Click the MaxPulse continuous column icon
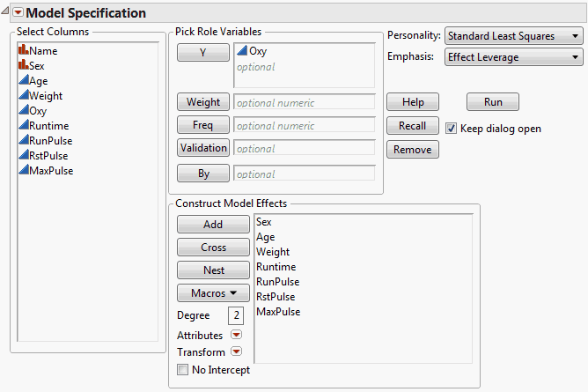588x392 pixels. coord(23,171)
